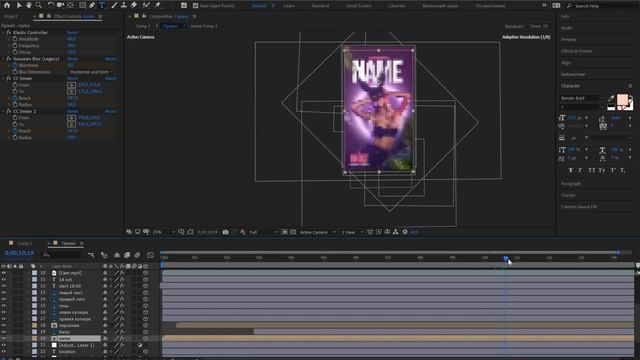Click the Superscript text style button

pos(613,170)
